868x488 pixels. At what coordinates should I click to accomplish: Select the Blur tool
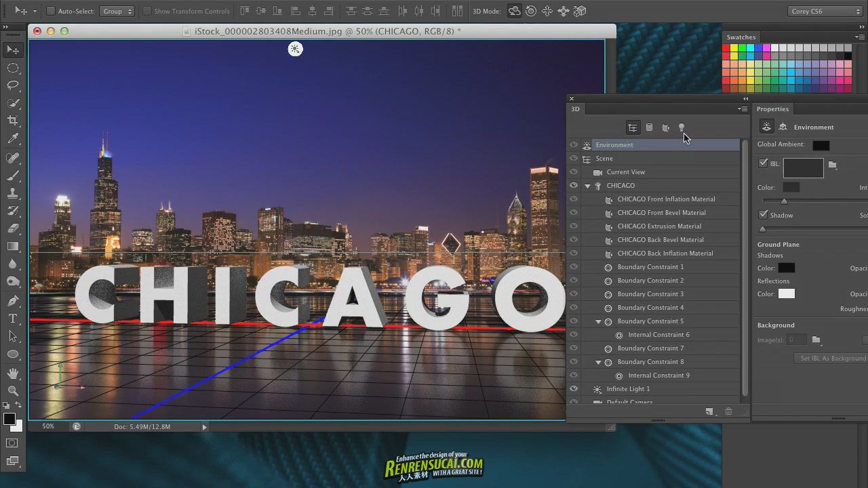13,264
